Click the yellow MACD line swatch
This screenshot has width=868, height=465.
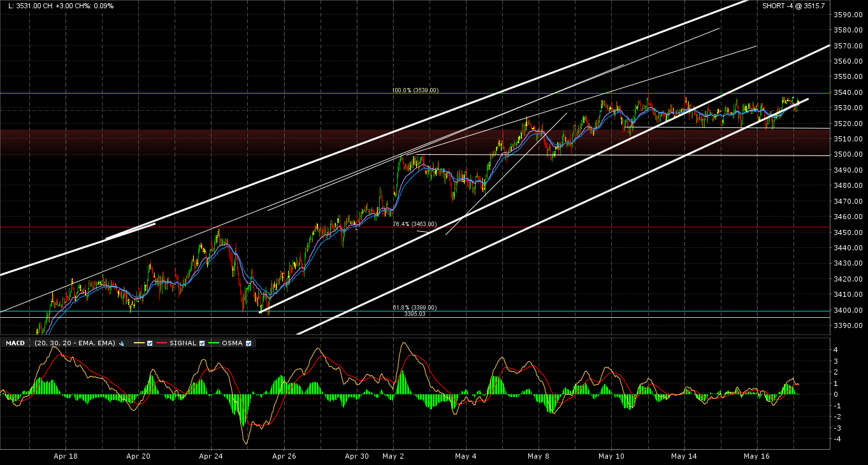139,343
